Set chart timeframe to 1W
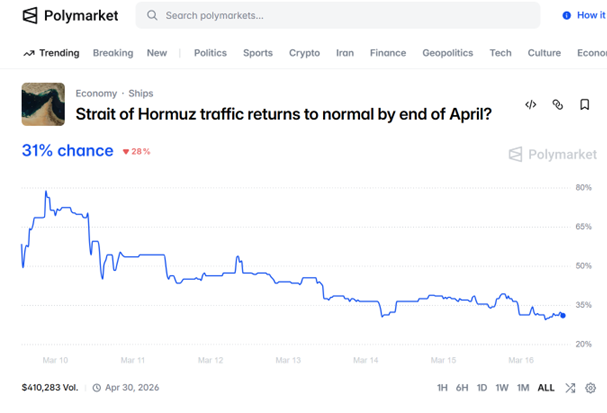 coord(502,388)
